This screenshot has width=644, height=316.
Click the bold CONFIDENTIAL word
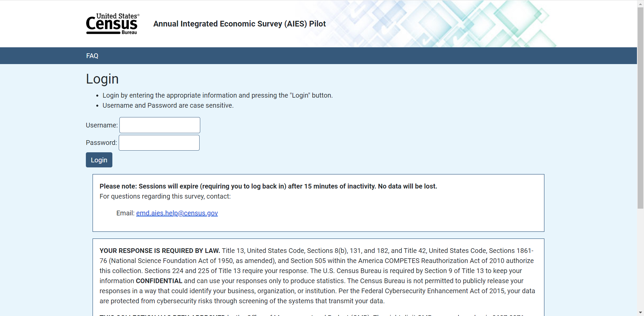pyautogui.click(x=159, y=281)
